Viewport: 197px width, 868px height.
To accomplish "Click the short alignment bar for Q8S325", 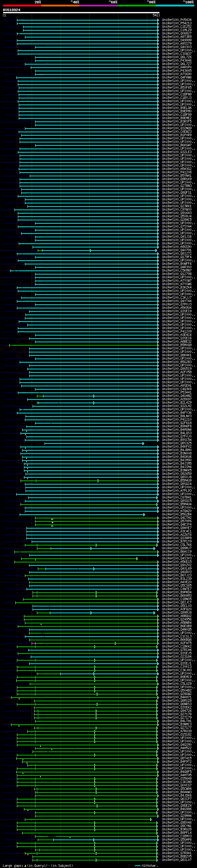I will pyautogui.click(x=94, y=443).
